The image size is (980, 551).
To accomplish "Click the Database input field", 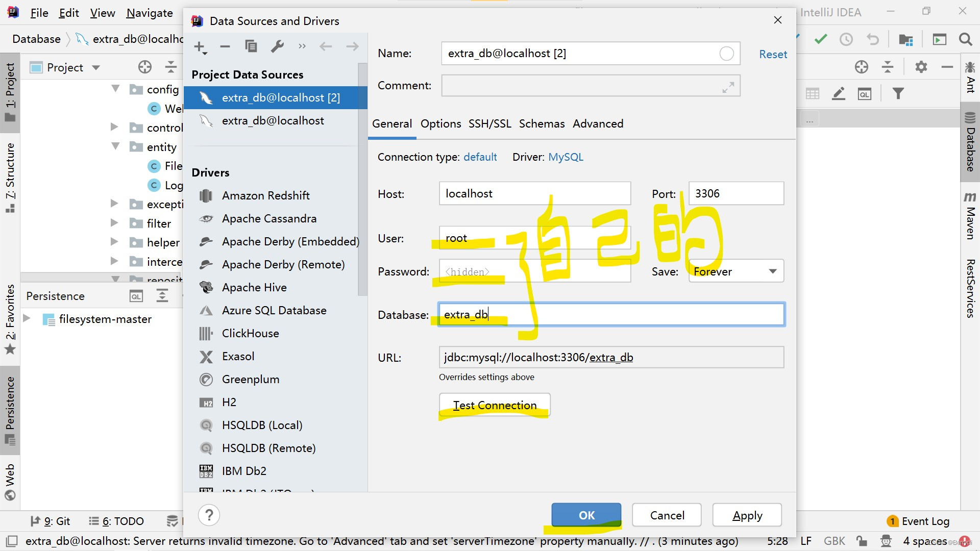I will [x=610, y=314].
